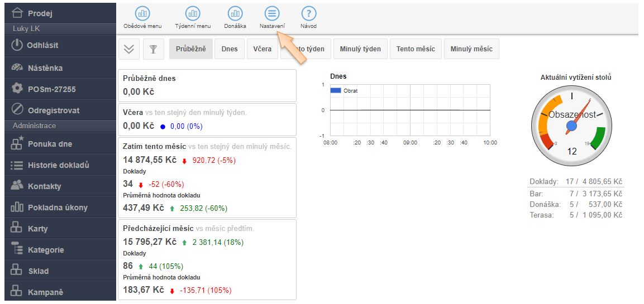Open the Obědové menu toolbar icon
The height and width of the screenshot is (304, 644).
point(142,13)
